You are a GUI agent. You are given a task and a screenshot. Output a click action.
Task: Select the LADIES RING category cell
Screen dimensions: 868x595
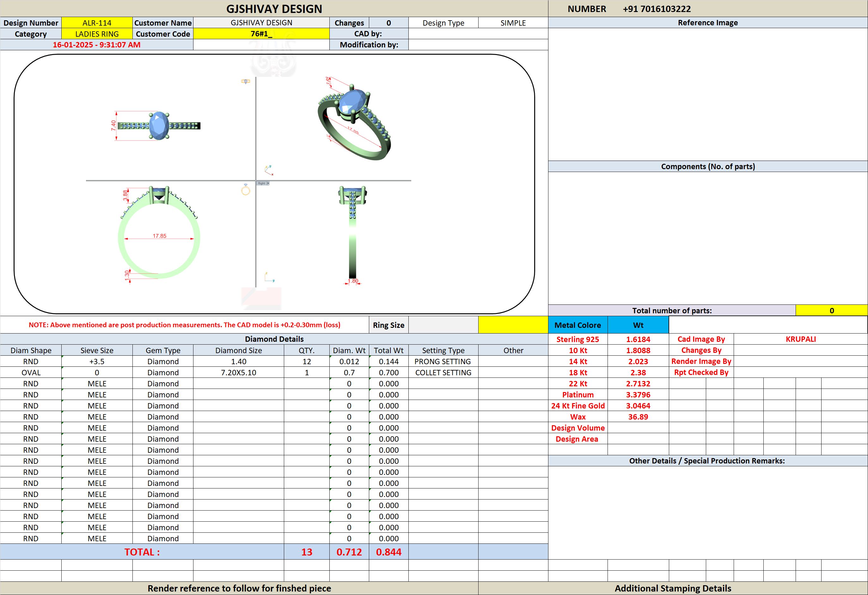tap(97, 34)
